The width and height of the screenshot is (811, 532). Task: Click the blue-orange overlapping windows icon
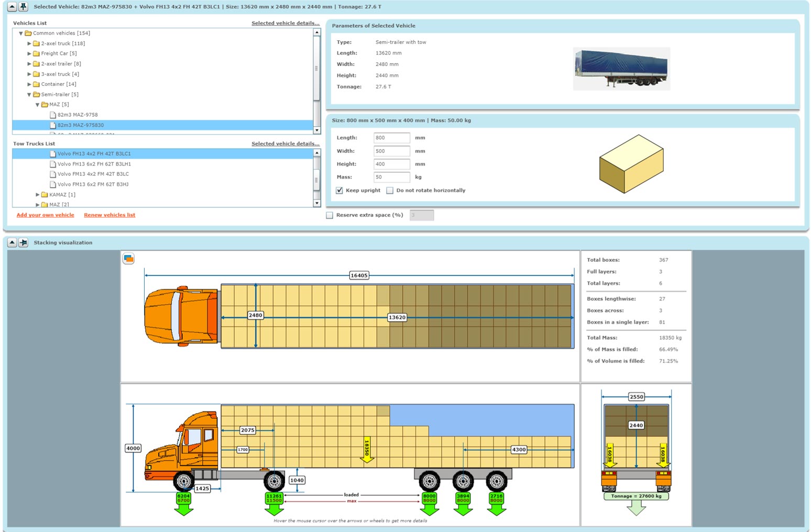(x=128, y=259)
